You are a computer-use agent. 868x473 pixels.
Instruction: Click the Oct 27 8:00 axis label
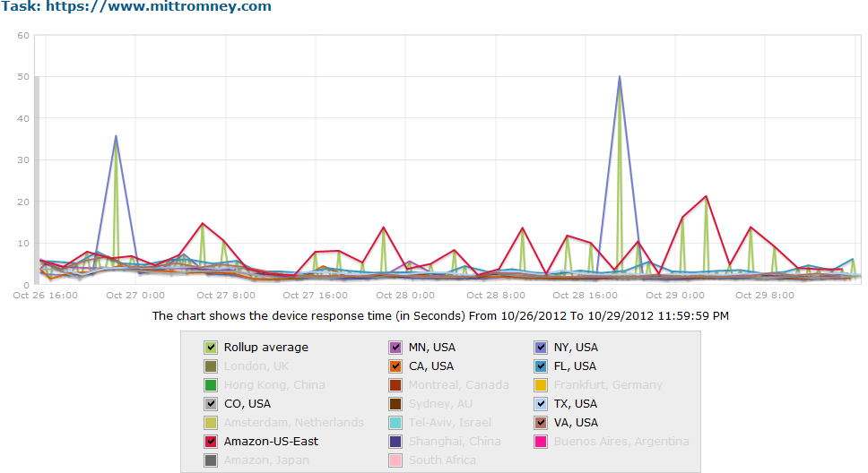[x=226, y=296]
